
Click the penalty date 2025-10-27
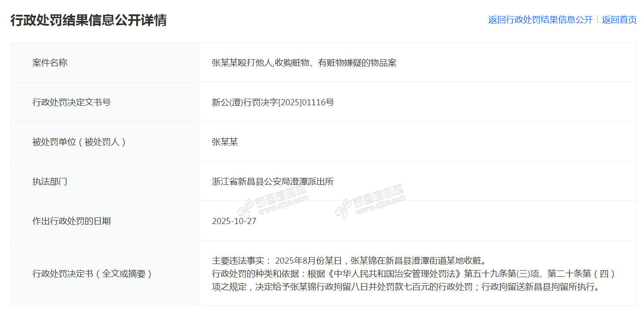(x=234, y=221)
